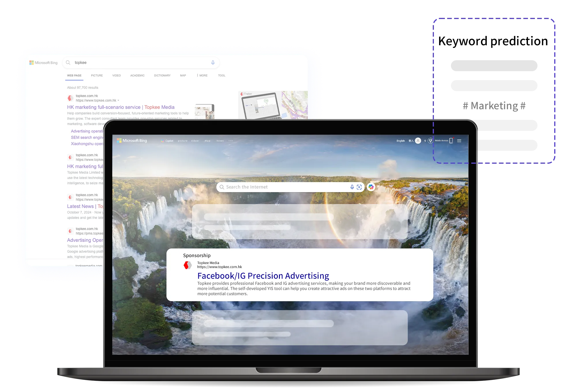Viewport: 577px width, 392px height.
Task: Click the visual search camera icon
Action: [359, 187]
